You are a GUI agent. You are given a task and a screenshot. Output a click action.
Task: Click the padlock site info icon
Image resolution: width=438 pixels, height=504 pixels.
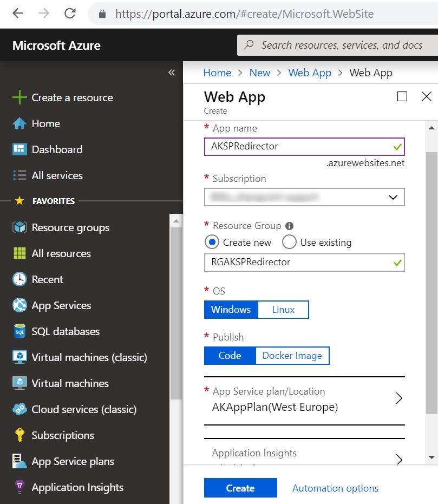(102, 14)
